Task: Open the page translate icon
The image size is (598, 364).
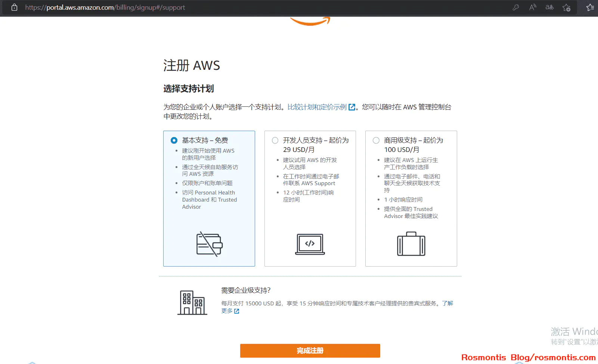Action: (x=549, y=7)
